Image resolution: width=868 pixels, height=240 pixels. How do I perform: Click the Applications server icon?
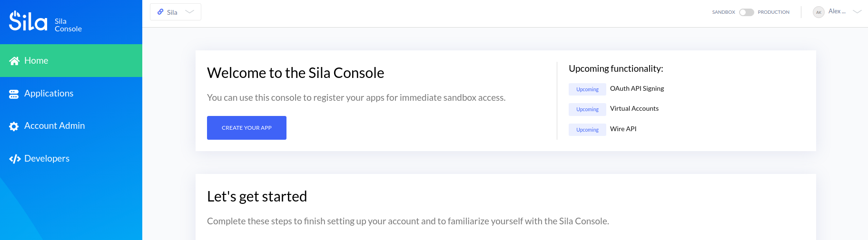(x=14, y=94)
